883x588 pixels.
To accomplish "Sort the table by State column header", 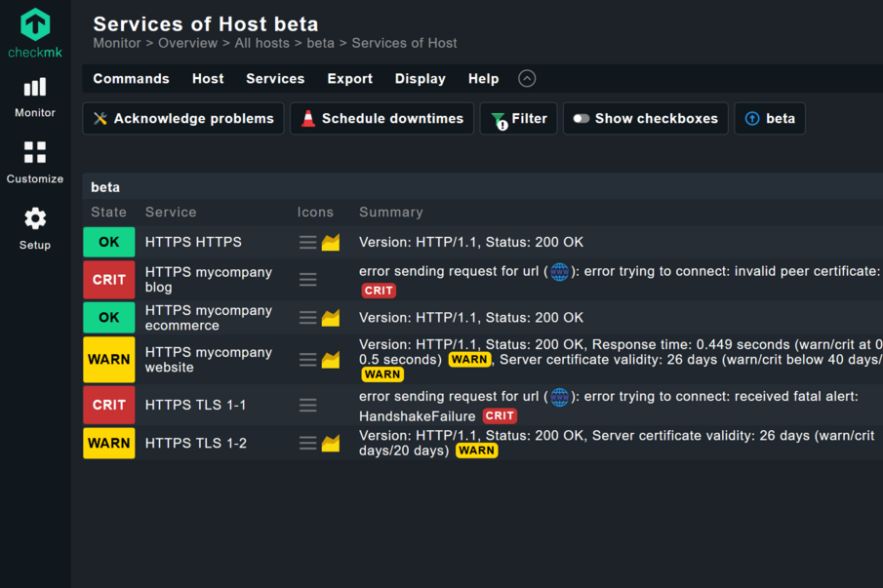I will pyautogui.click(x=108, y=212).
